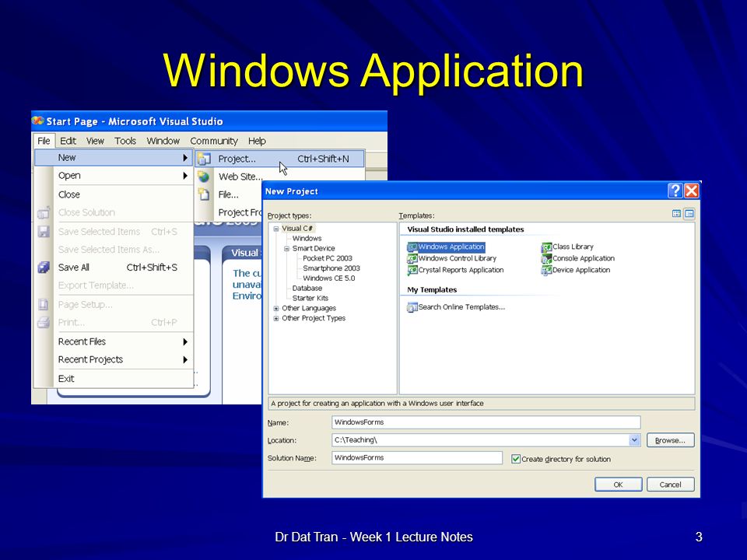Open the Window menu

pos(163,141)
